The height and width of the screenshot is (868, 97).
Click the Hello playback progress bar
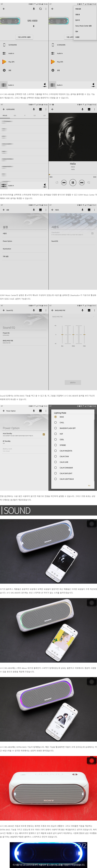click(73, 175)
